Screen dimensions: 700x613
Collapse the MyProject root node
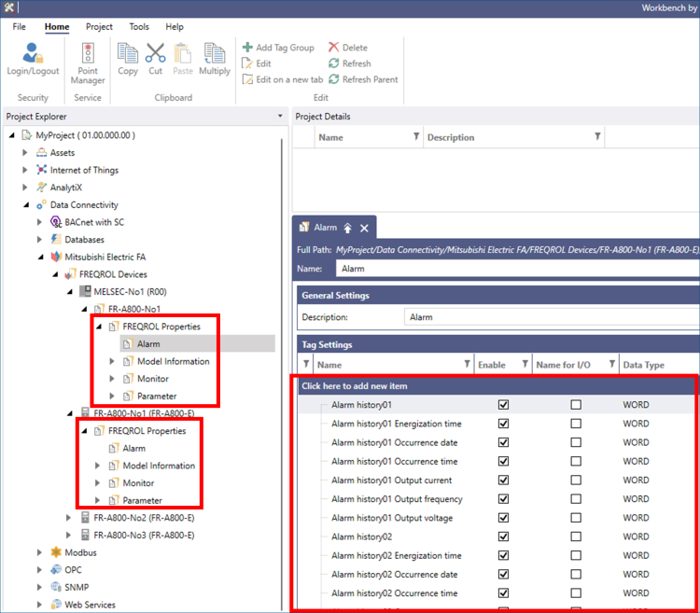[x=12, y=135]
